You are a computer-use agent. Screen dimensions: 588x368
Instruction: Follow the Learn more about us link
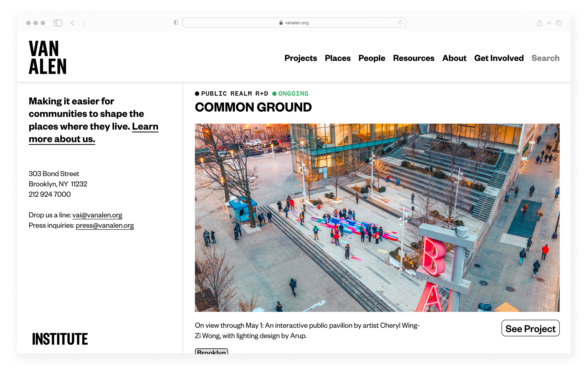[62, 139]
